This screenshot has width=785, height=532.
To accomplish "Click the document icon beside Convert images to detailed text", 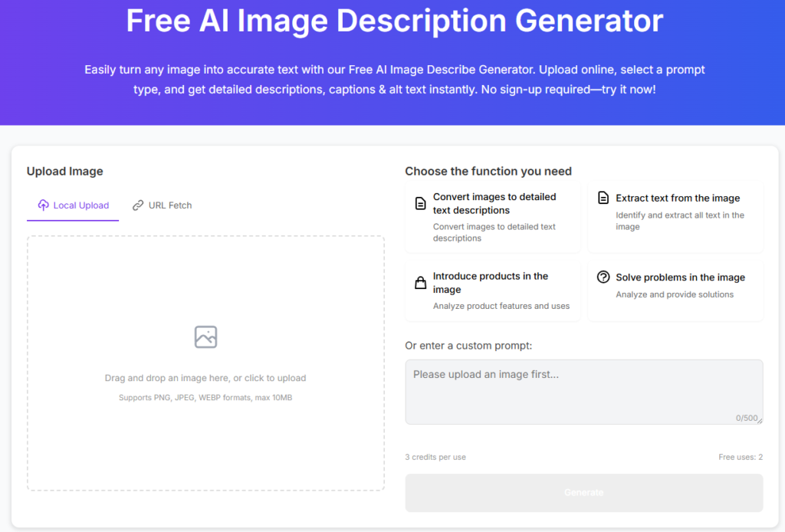I will (x=420, y=204).
